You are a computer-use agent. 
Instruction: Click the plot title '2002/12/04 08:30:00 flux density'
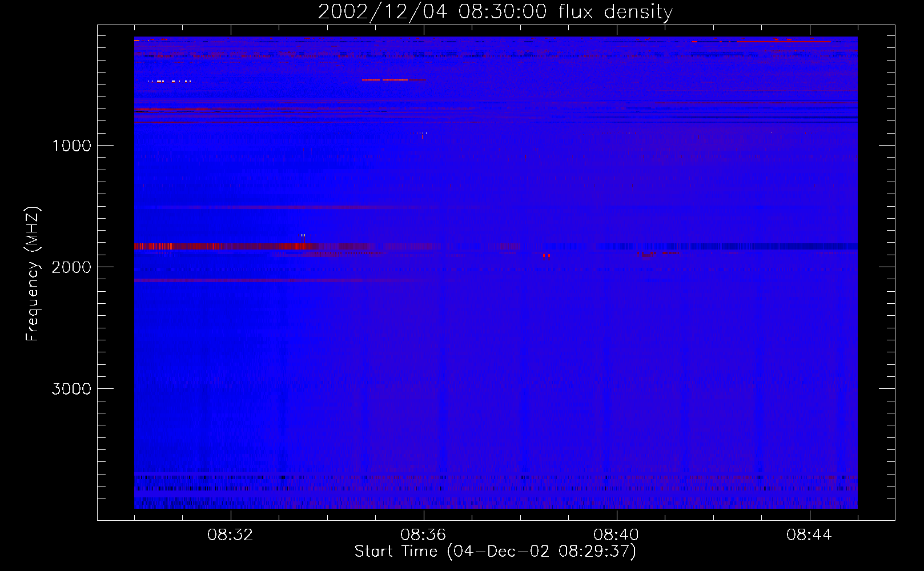[x=495, y=12]
